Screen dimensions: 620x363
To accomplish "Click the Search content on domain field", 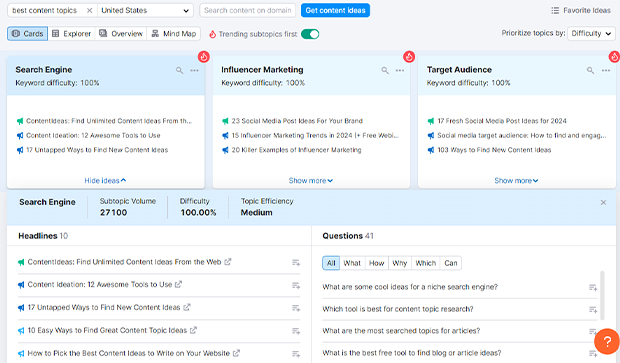I will click(248, 11).
